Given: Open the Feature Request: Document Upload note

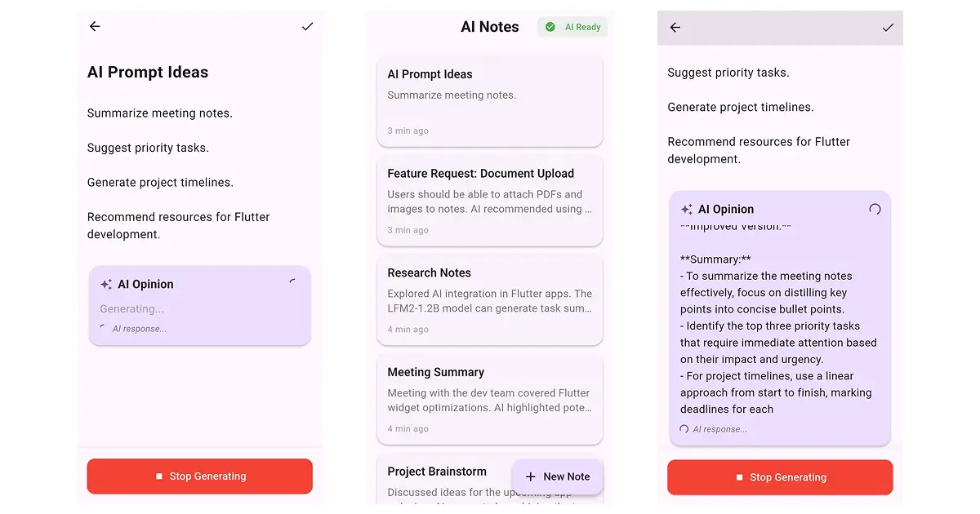Looking at the screenshot, I should [x=490, y=200].
